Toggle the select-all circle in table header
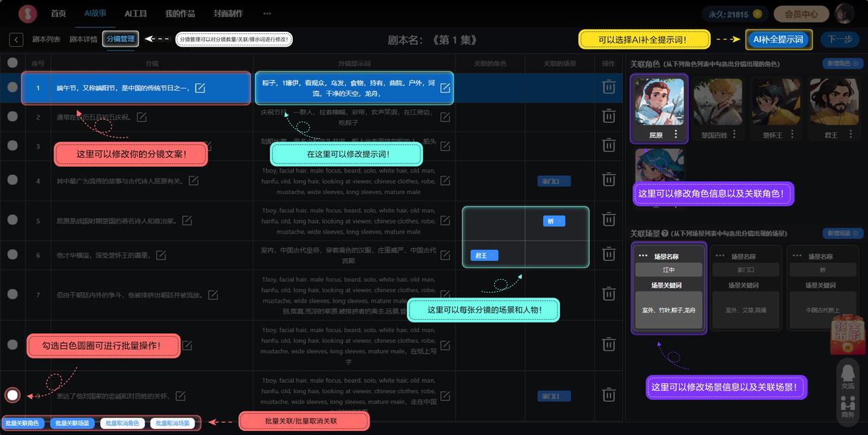This screenshot has height=435, width=868. point(12,63)
